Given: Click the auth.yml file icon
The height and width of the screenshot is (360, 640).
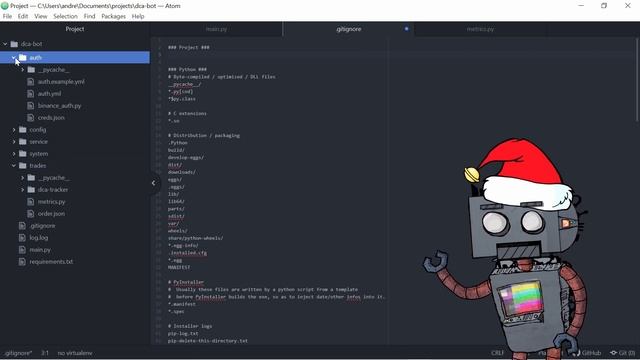Looking at the screenshot, I should click(x=31, y=93).
